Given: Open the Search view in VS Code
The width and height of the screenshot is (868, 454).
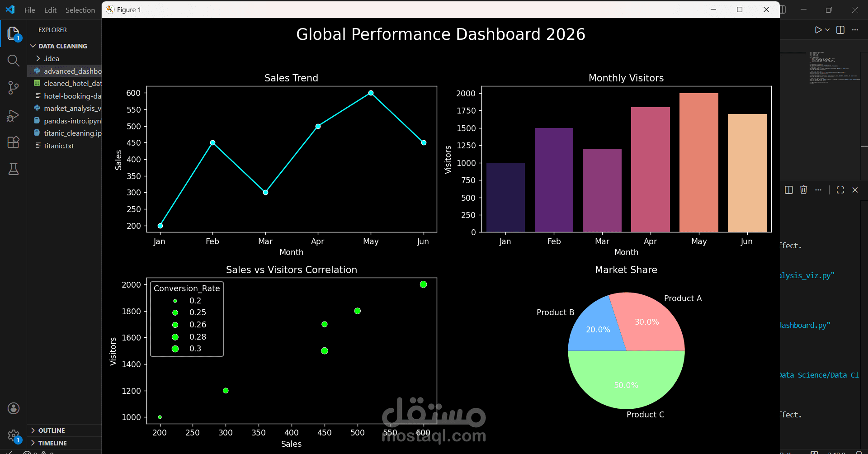Looking at the screenshot, I should pos(14,61).
